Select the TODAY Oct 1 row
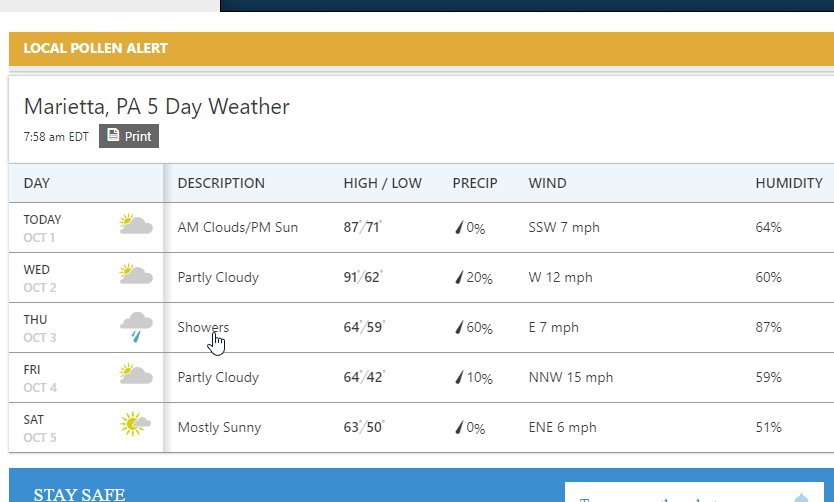The image size is (834, 502). (421, 228)
